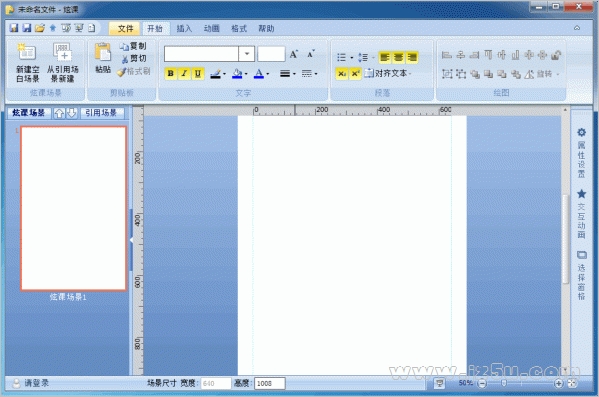Click the presentation preview icon in status bar

(439, 383)
